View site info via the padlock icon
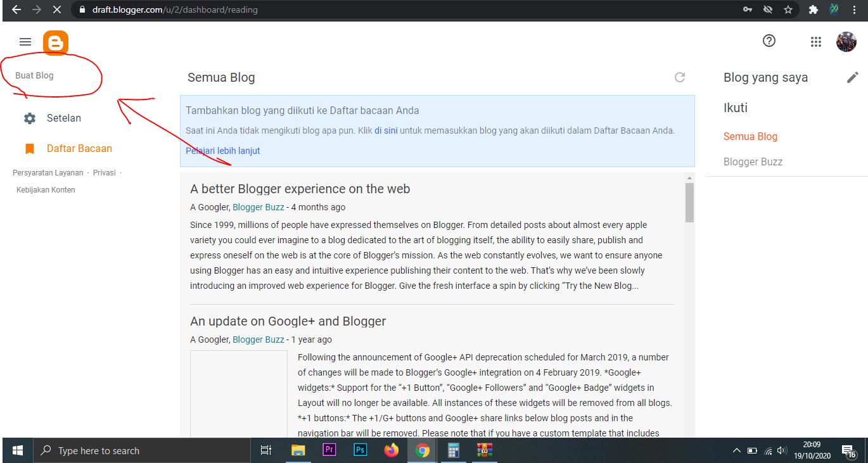This screenshot has width=868, height=463. (x=82, y=10)
